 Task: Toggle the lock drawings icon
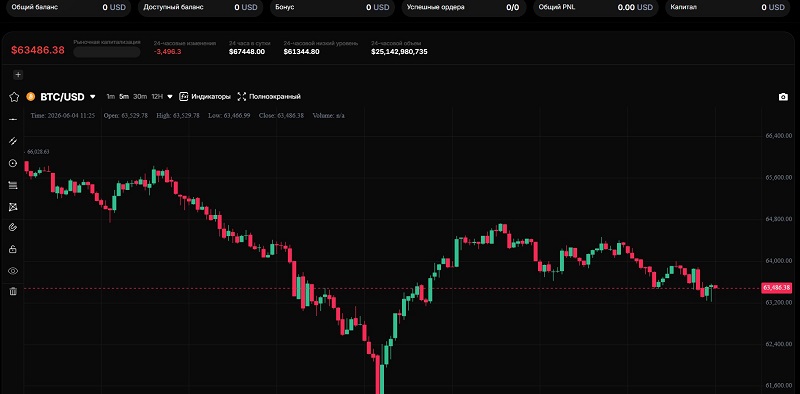(13, 249)
